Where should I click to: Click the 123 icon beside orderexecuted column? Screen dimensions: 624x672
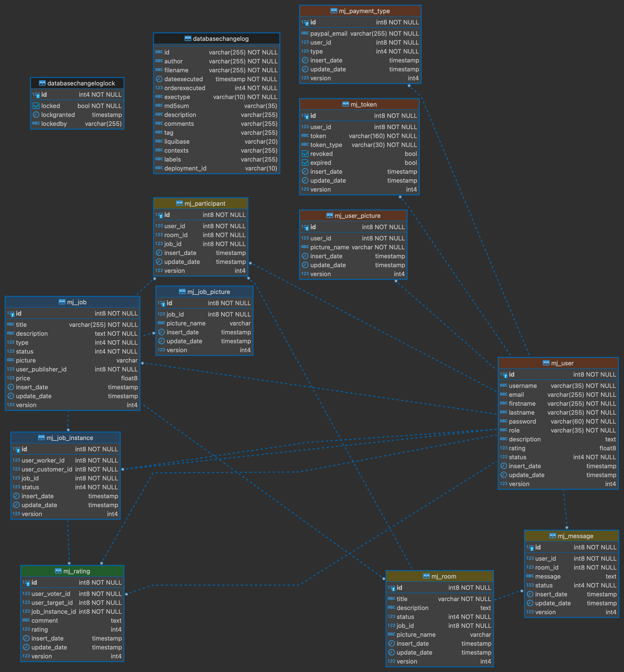tap(159, 88)
